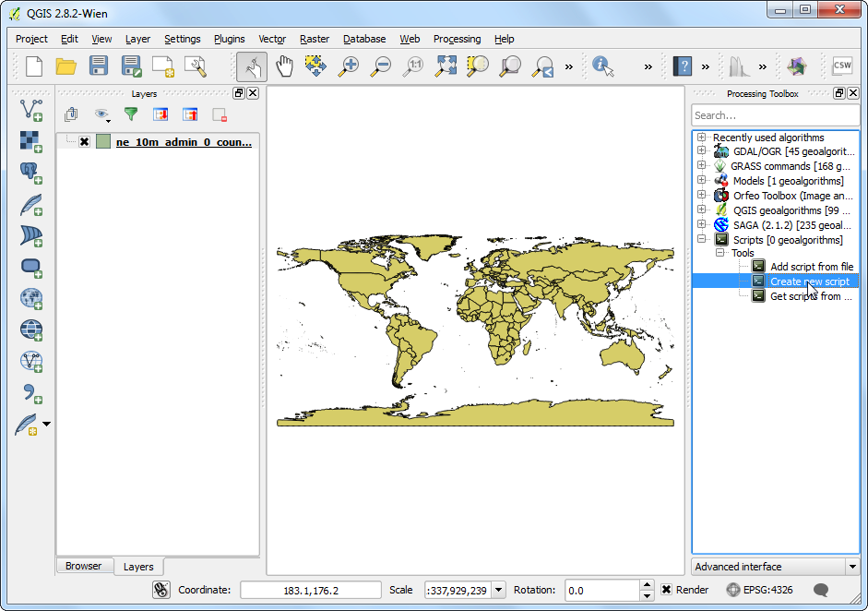This screenshot has width=868, height=611.
Task: Click the Add Raster Layer icon
Action: point(31,141)
